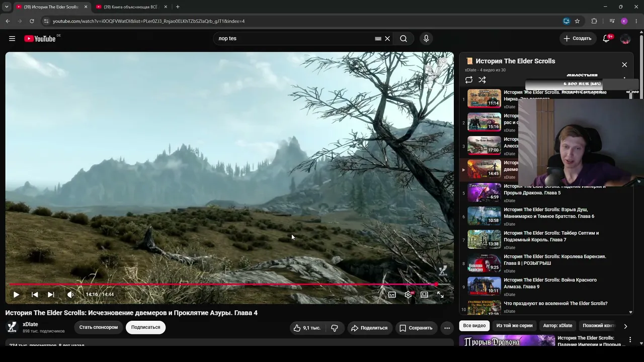Select the Автор: xDlate chip
Image resolution: width=644 pixels, height=362 pixels.
tap(557, 326)
